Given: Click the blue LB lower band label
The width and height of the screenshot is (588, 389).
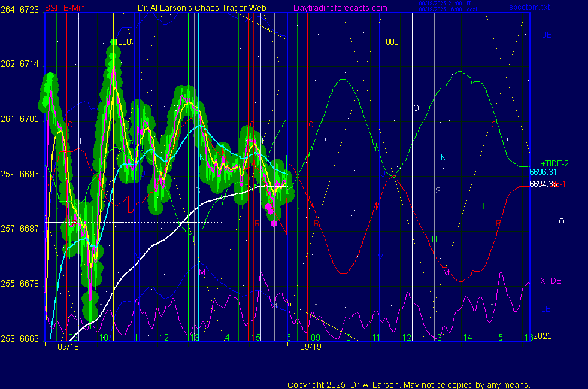Looking at the screenshot, I should point(546,309).
